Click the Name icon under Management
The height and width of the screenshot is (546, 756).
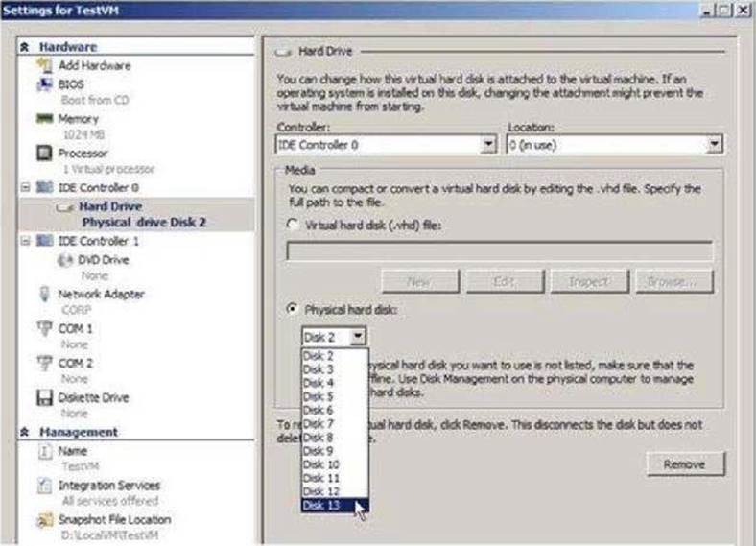45,451
